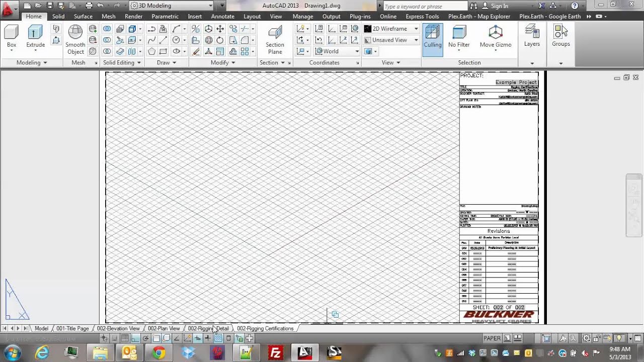Screen dimensions: 644x362
Task: Expand the Draw panel
Action: (167, 63)
